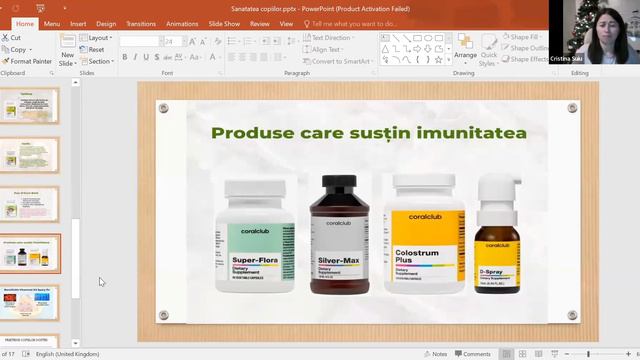Click the Quick Styles button
Viewport: 640px width, 360px height.
tap(489, 50)
